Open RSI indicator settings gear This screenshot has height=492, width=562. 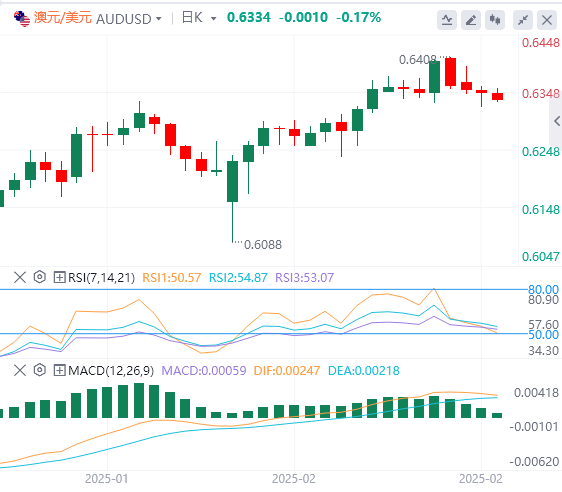click(40, 277)
